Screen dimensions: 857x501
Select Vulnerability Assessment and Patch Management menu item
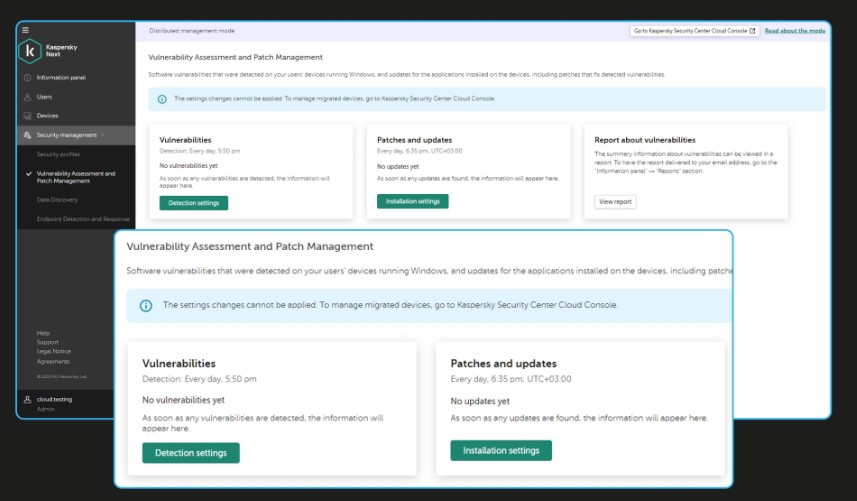click(76, 177)
